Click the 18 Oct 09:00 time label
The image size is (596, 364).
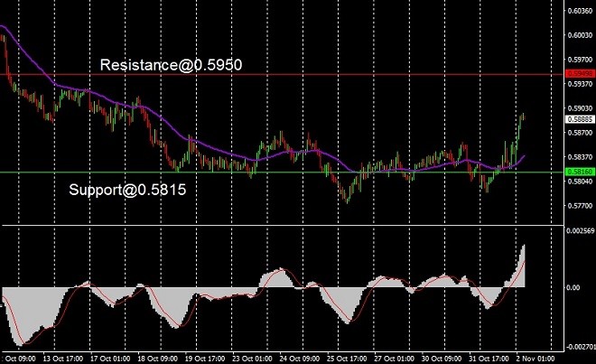(157, 359)
